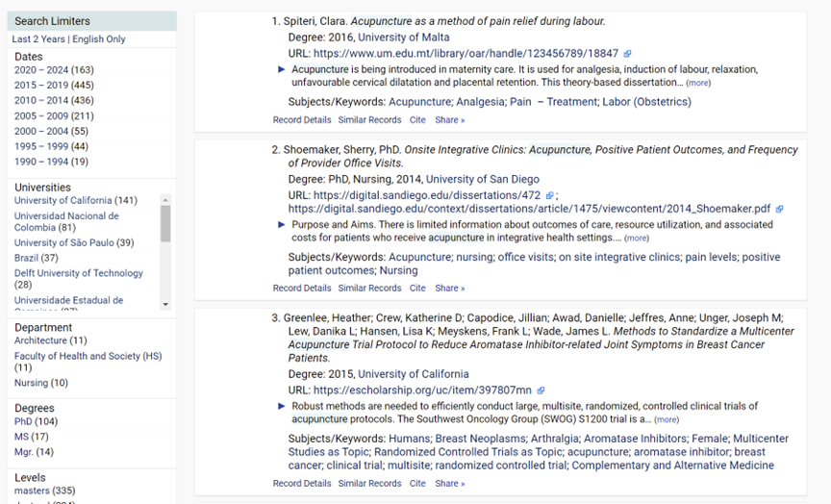Click office visits subject keyword
This screenshot has width=831, height=504.
526,257
